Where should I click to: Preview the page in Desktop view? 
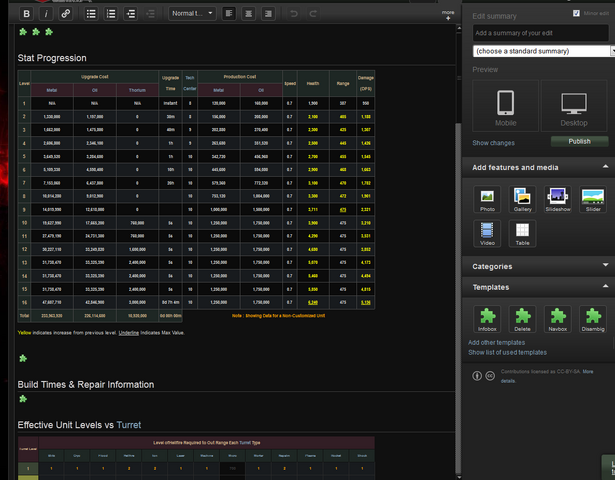point(574,106)
